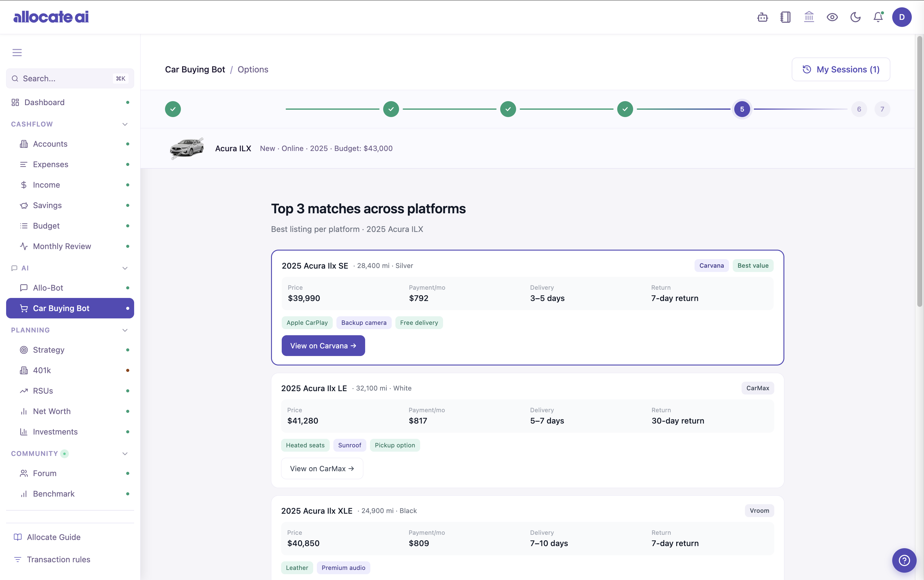Jump to step 7 in progress bar

click(x=882, y=109)
